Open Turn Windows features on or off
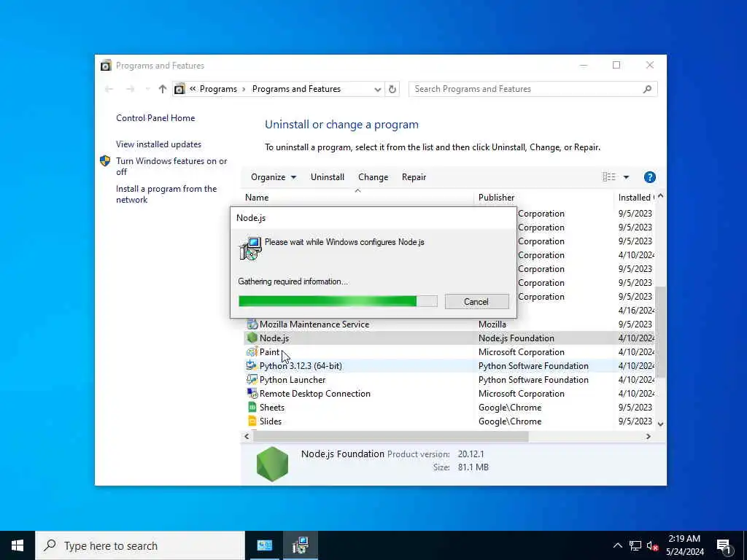This screenshot has height=560, width=747. click(171, 166)
